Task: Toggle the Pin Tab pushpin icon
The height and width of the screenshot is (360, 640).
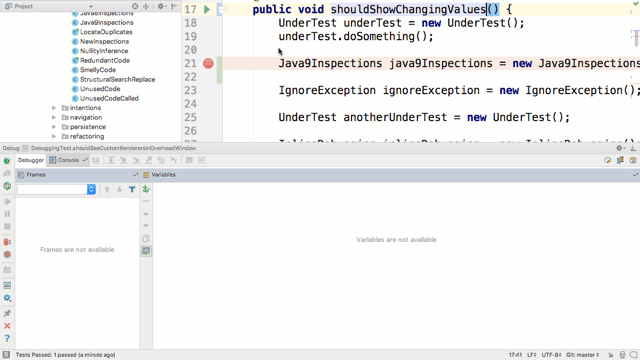Action: point(7,313)
